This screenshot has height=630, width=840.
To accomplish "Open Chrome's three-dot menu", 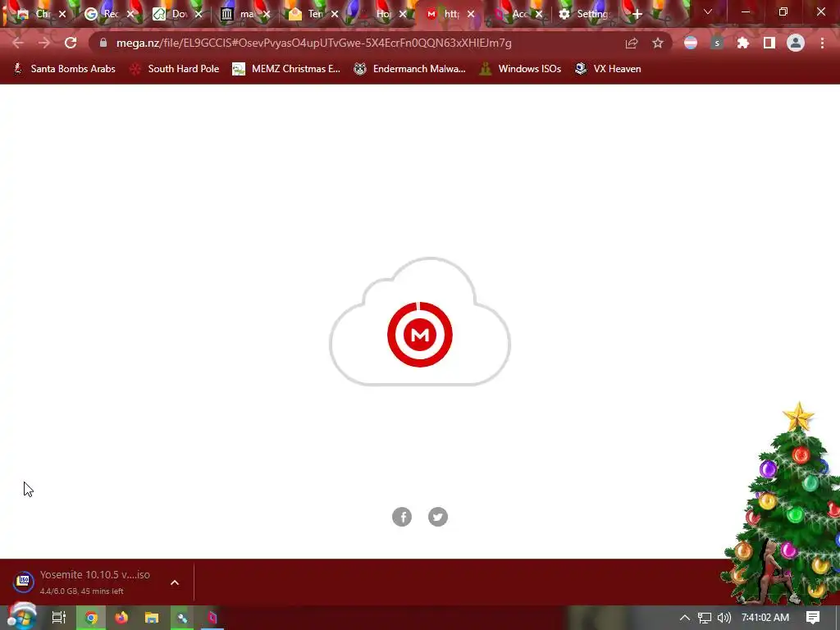I will pos(822,43).
